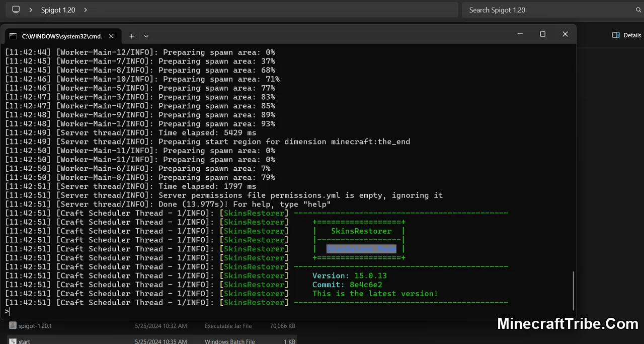The height and width of the screenshot is (344, 644).
Task: Open the terminal profiles dropdown arrow
Action: (x=146, y=36)
